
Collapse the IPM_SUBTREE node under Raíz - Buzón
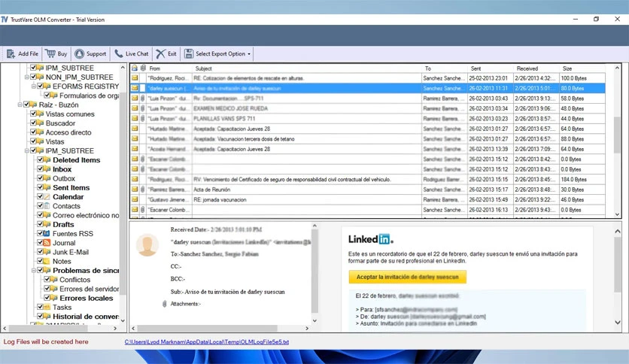[27, 150]
